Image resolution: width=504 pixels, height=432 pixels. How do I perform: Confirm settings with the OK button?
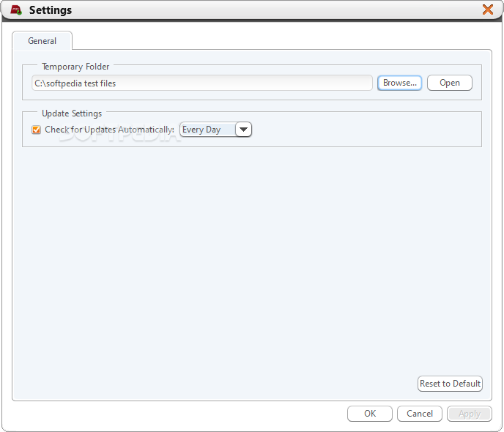[x=370, y=414]
